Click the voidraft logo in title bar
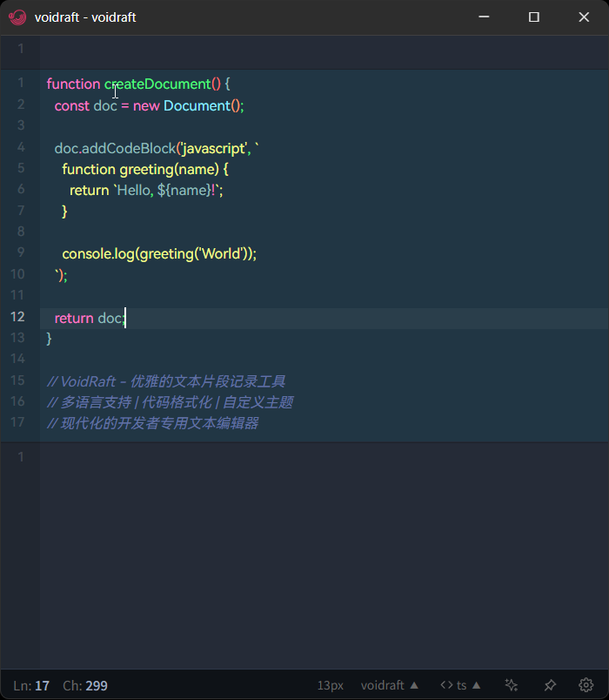The height and width of the screenshot is (700, 609). 17,17
